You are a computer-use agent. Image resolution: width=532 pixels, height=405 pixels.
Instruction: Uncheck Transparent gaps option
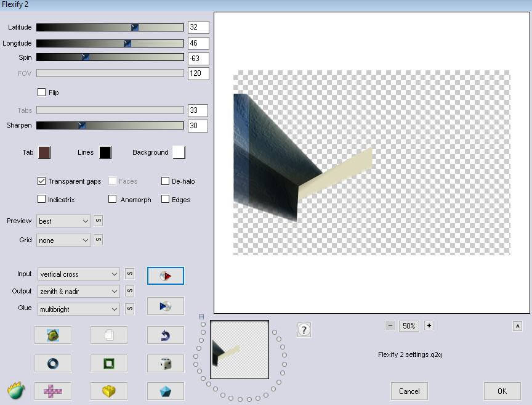point(42,181)
